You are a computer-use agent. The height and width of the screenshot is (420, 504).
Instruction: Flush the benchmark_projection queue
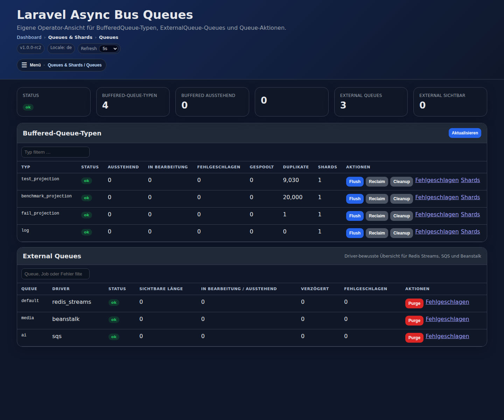[355, 199]
